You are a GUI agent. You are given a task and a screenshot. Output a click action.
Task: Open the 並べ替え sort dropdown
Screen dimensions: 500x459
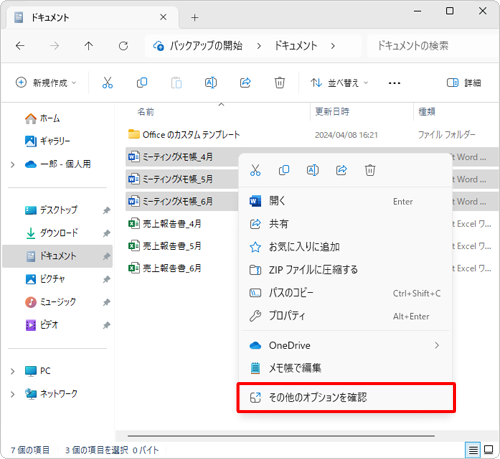click(x=339, y=83)
